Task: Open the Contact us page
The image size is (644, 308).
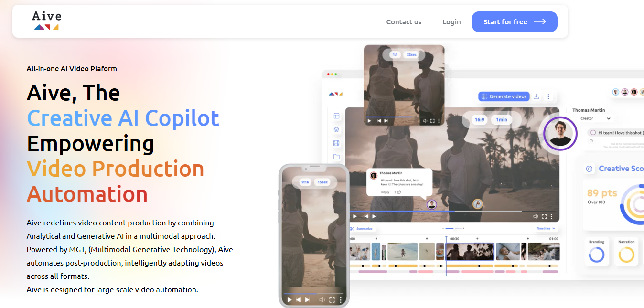Action: click(404, 22)
